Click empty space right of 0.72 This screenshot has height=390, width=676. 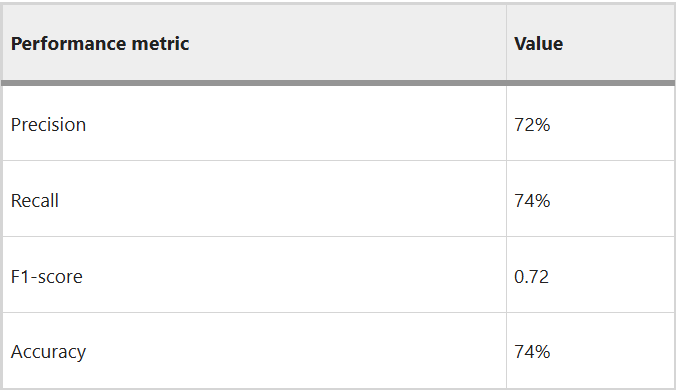(x=612, y=276)
